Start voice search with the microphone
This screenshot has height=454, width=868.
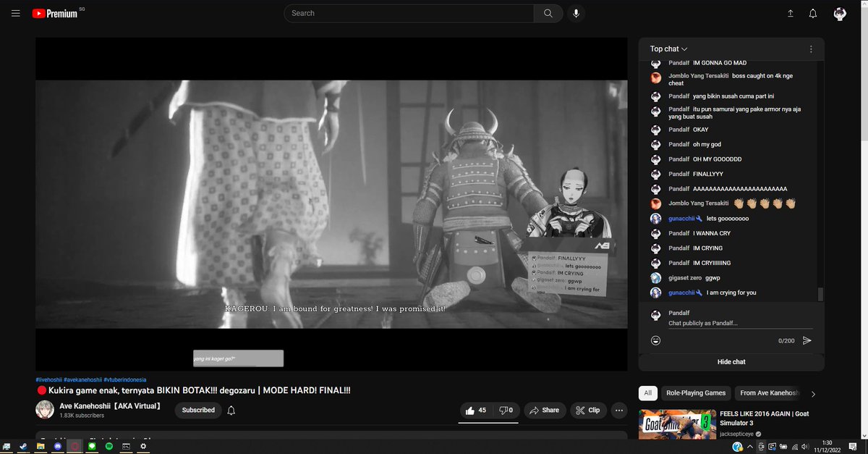576,13
